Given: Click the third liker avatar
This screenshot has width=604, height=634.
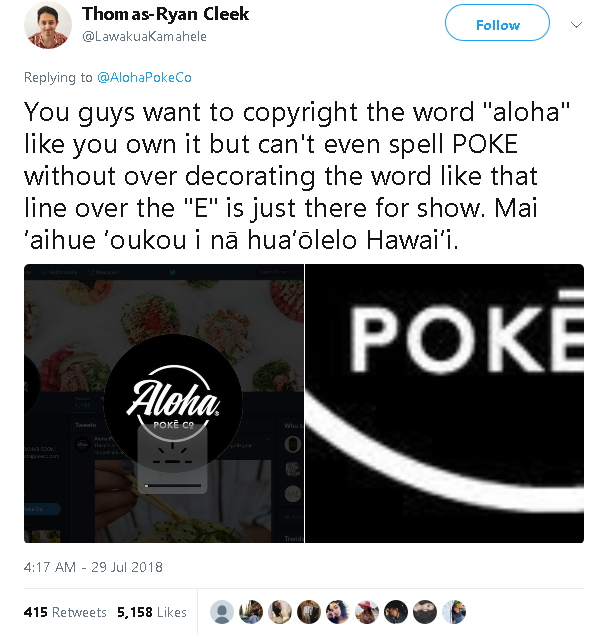Looking at the screenshot, I should 281,612.
